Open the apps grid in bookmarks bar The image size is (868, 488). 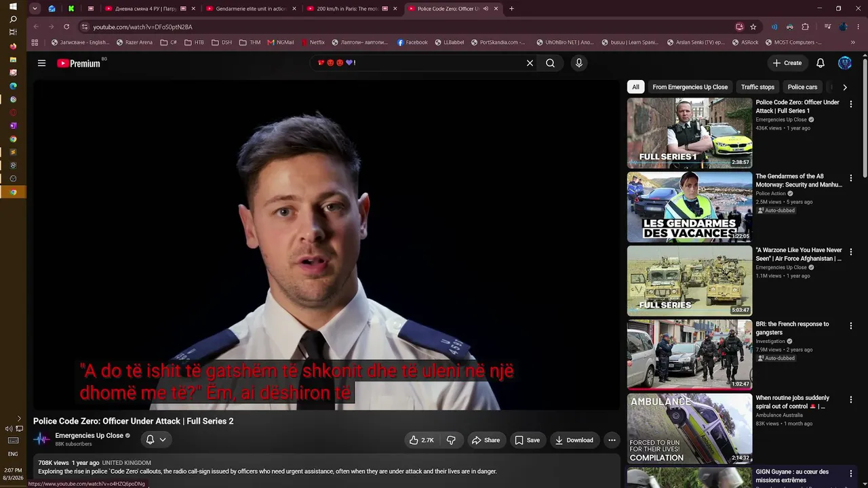point(35,42)
